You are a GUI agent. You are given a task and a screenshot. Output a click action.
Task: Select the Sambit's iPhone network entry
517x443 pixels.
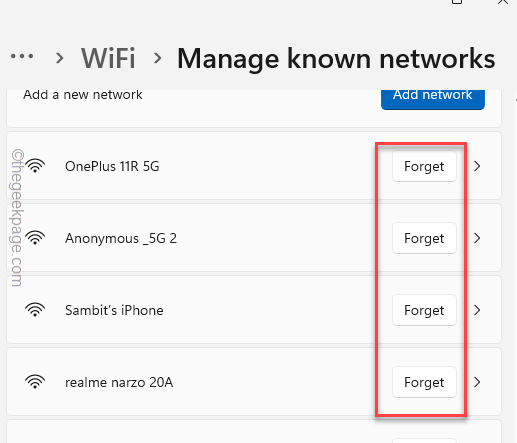254,310
